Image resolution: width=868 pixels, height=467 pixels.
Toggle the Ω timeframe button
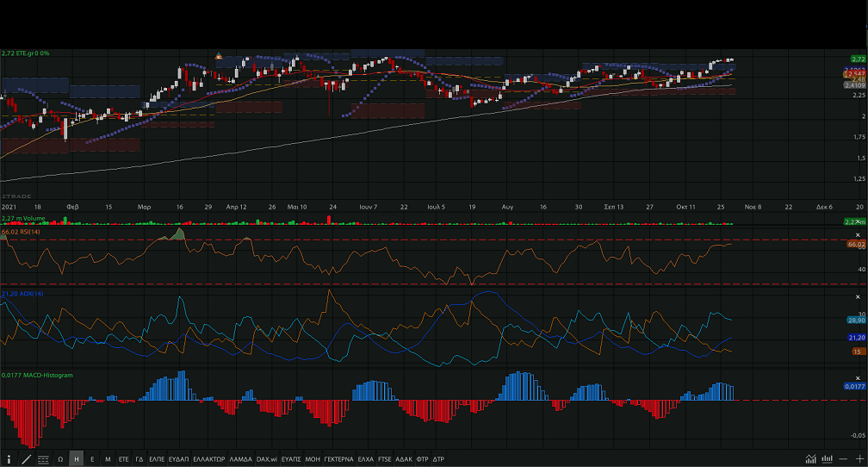[60, 459]
